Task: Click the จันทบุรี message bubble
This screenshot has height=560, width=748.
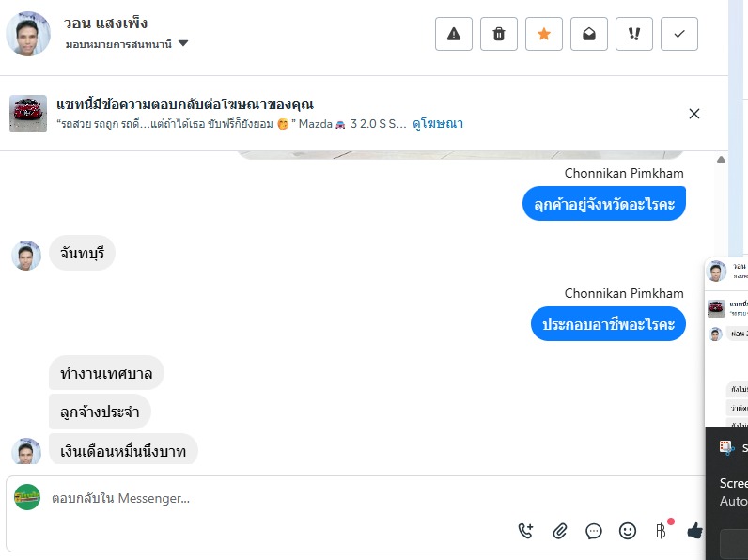Action: tap(82, 253)
